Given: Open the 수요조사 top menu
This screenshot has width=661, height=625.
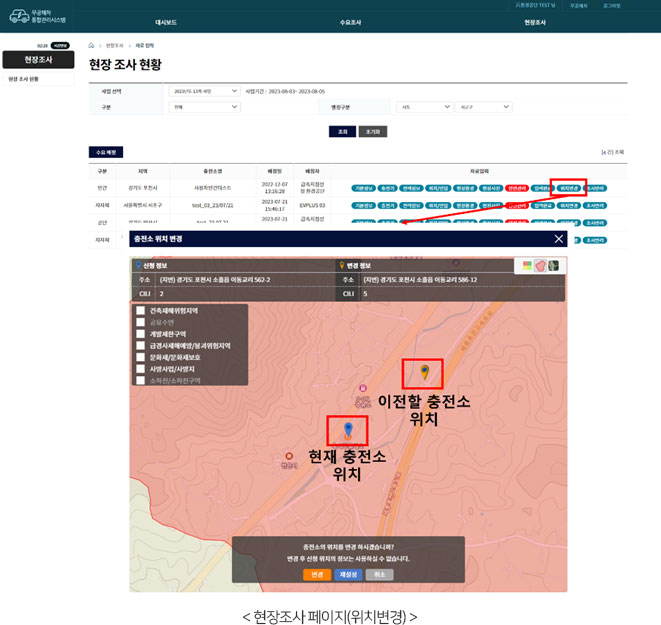Looking at the screenshot, I should (x=351, y=21).
